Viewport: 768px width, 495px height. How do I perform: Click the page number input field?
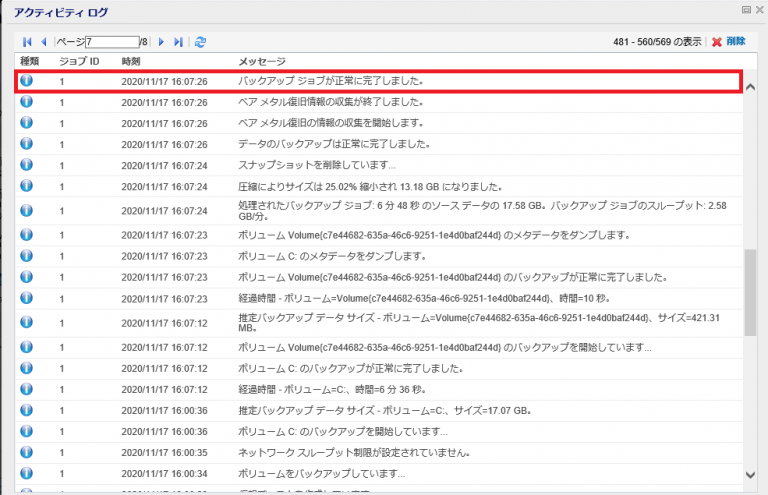(x=111, y=42)
